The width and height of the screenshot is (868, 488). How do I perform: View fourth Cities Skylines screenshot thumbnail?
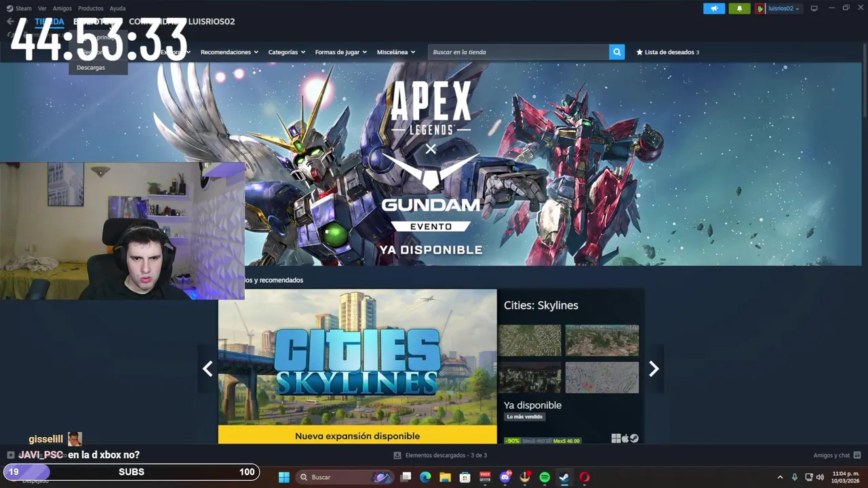coord(602,377)
